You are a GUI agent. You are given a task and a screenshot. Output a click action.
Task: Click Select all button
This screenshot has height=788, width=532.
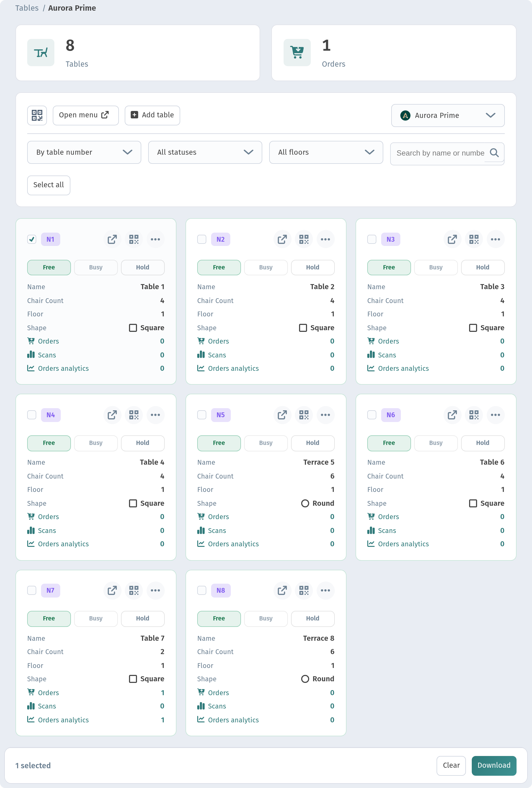pos(49,185)
